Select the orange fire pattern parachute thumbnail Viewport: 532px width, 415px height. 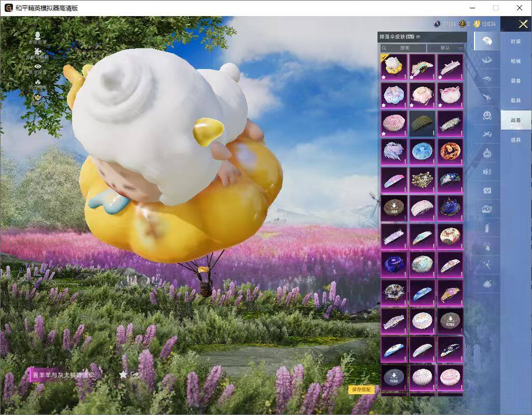pos(450,151)
